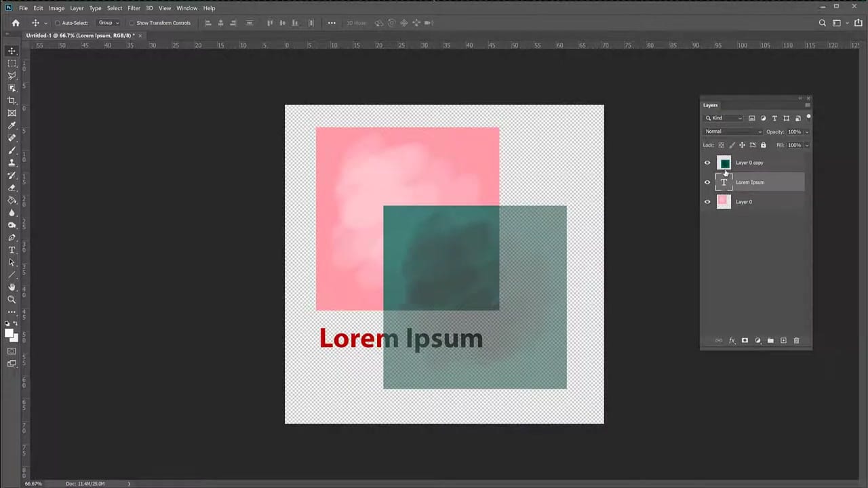This screenshot has height=488, width=868.
Task: Select the Zoom tool
Action: click(x=12, y=300)
